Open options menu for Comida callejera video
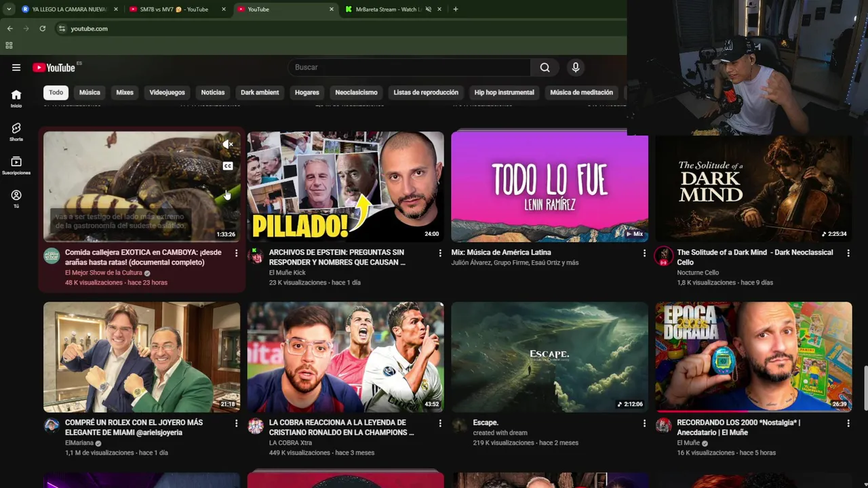Viewport: 868px width, 488px height. coord(236,253)
